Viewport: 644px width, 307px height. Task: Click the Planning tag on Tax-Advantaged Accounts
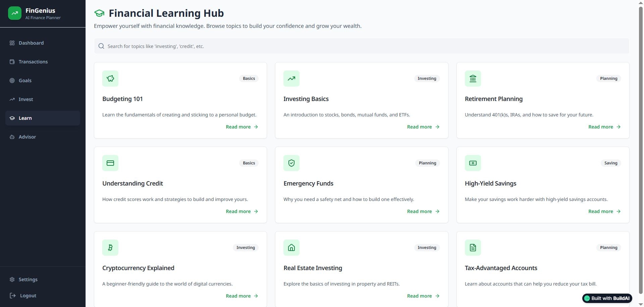click(x=608, y=248)
